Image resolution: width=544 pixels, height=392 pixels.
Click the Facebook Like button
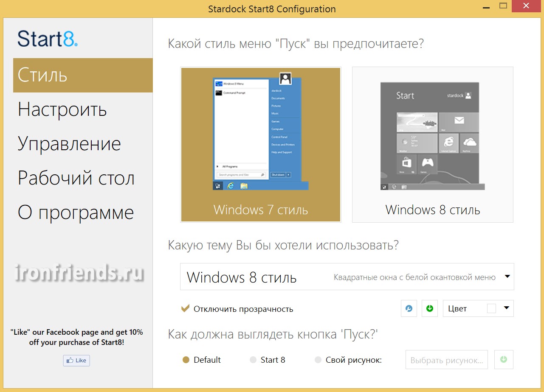(x=76, y=361)
